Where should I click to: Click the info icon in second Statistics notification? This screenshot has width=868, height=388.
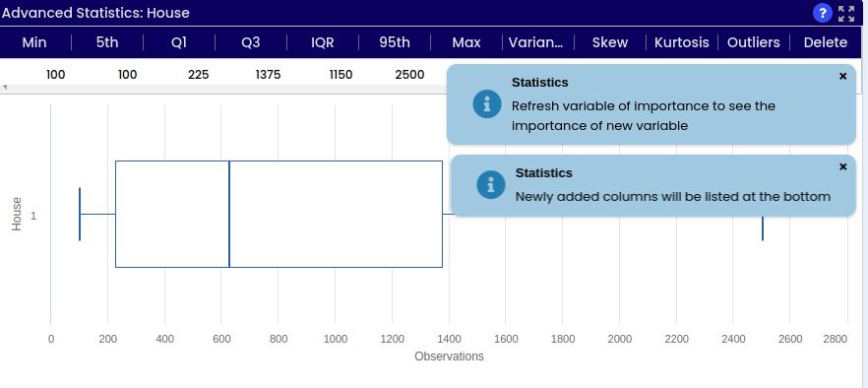click(491, 184)
